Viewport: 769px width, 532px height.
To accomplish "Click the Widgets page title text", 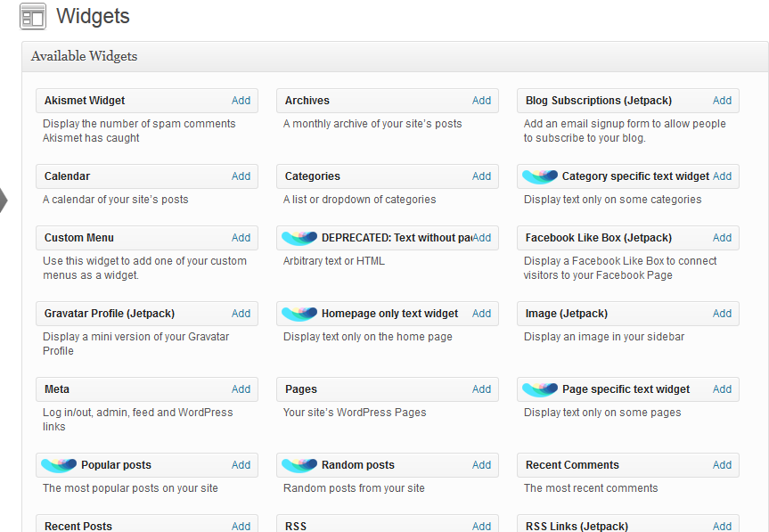I will click(x=94, y=16).
